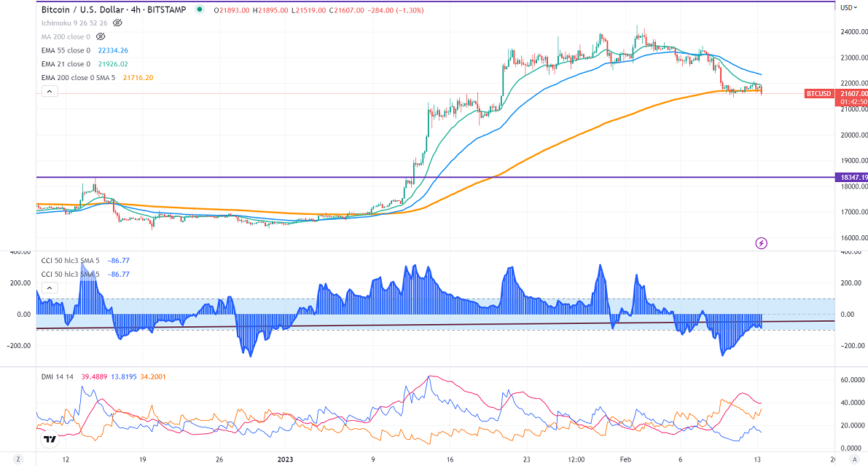
Task: Select the purple 18347.19 price level label
Action: [852, 178]
